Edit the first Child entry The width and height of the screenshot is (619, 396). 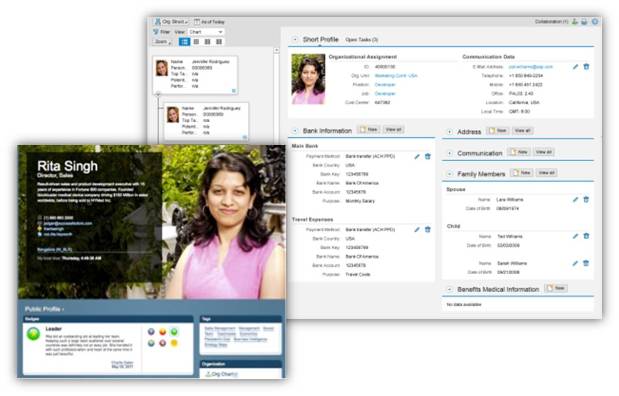click(576, 236)
